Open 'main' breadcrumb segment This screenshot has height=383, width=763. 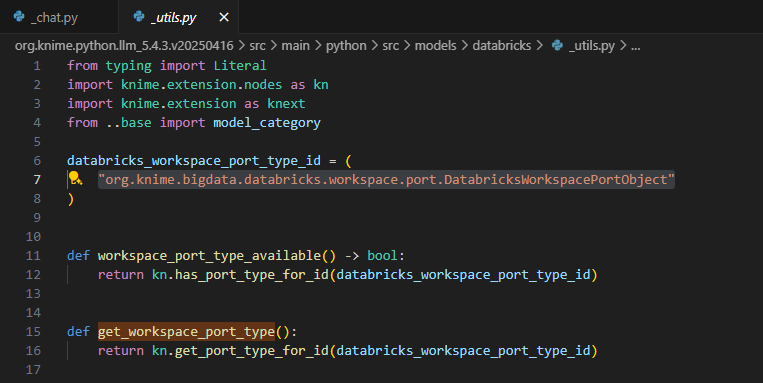coord(295,46)
